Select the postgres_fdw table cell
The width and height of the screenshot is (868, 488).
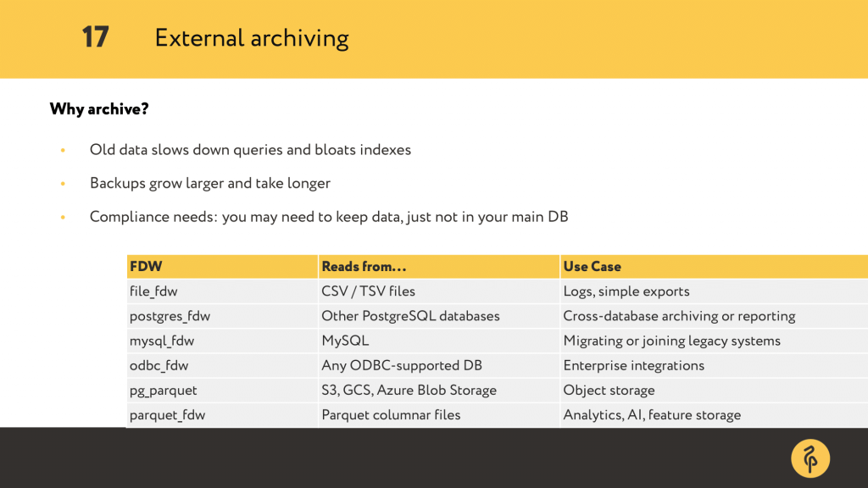(222, 316)
